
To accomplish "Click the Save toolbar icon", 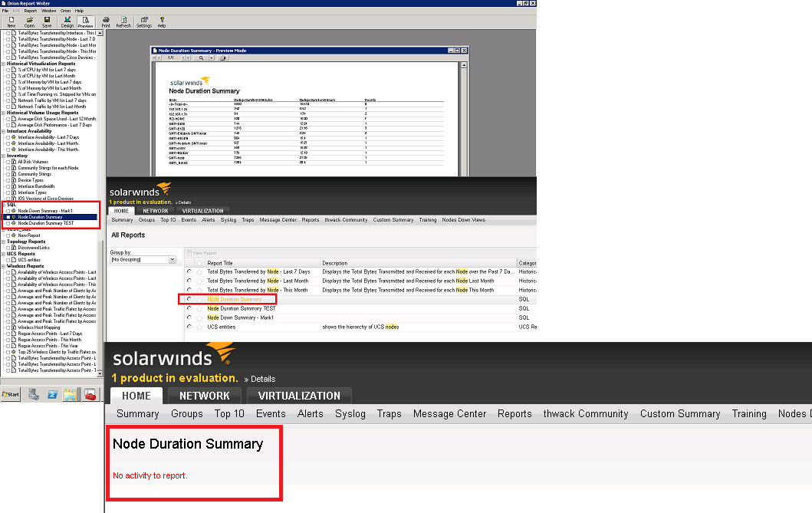I will point(47,21).
